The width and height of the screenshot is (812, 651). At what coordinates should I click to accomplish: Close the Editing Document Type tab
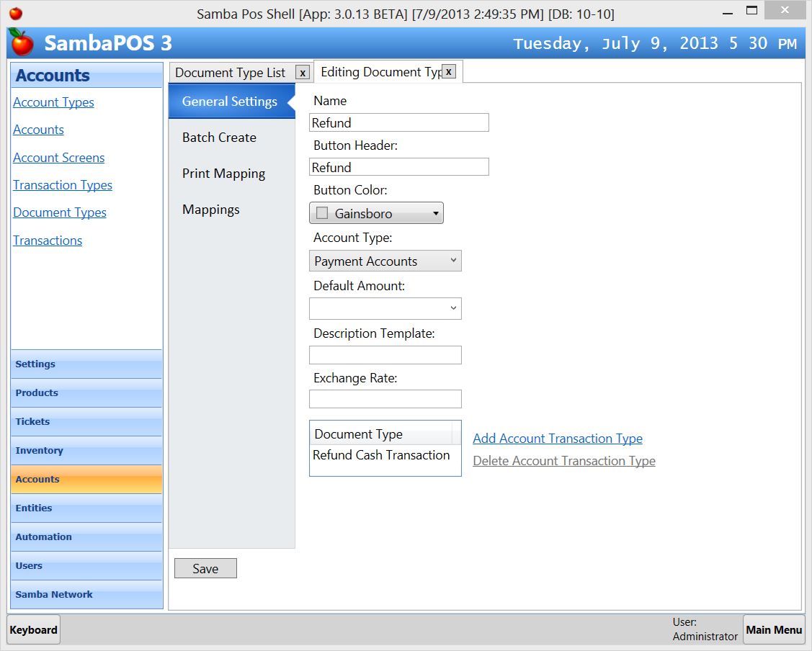pyautogui.click(x=448, y=71)
